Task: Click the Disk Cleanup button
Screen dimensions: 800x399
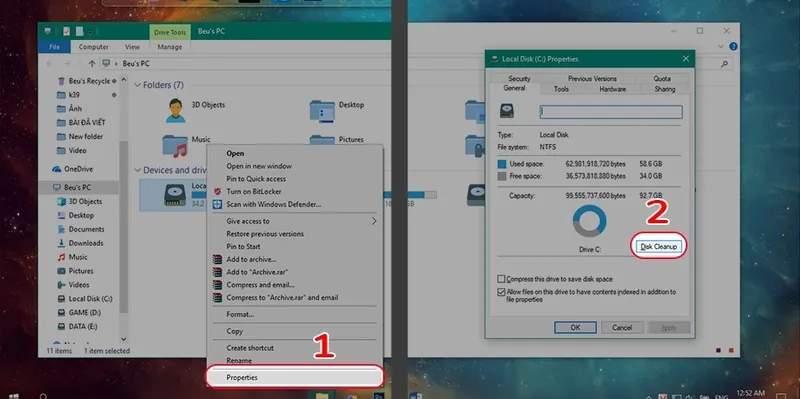Action: [x=659, y=246]
